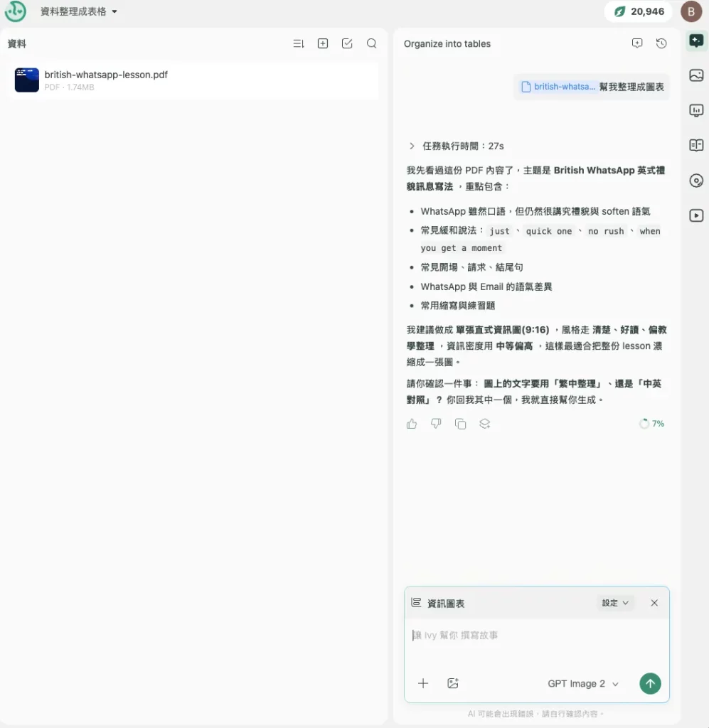Click the Organize into tables title
This screenshot has width=709, height=728.
point(447,43)
